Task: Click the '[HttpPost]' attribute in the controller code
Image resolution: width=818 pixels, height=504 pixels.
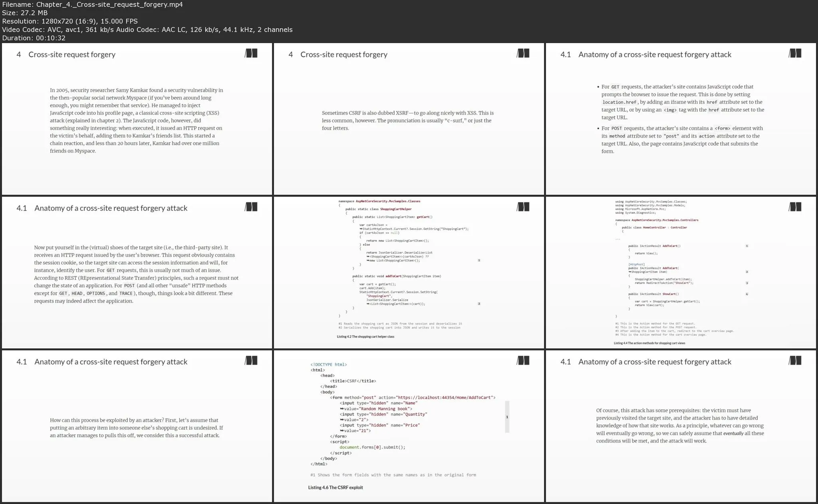Action: click(636, 264)
